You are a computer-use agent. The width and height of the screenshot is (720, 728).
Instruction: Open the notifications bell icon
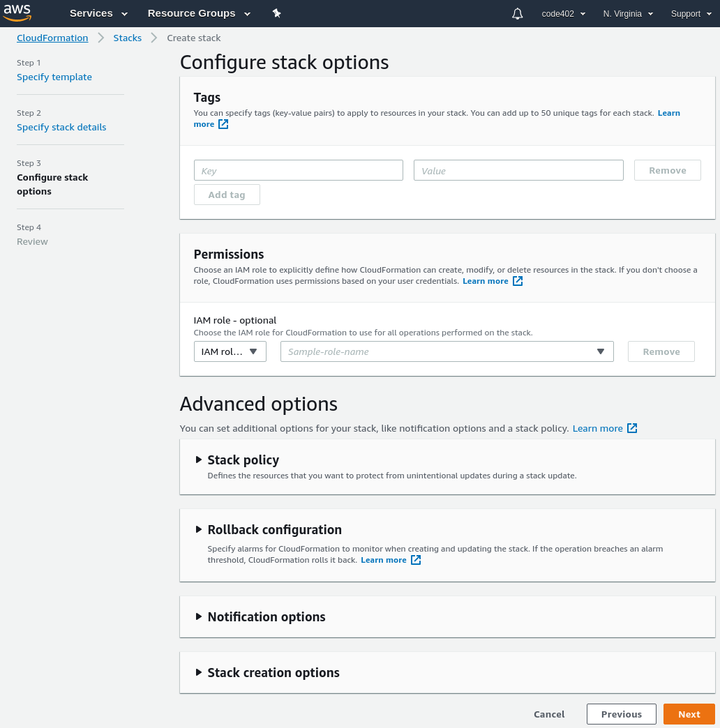tap(517, 14)
